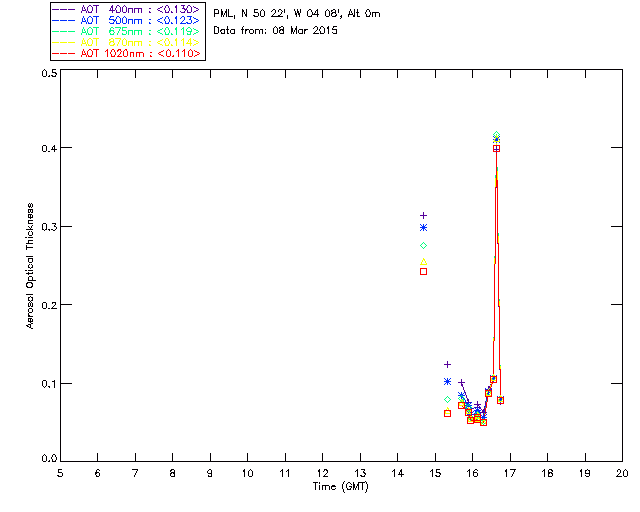The height and width of the screenshot is (512, 640).
Task: Click the red dashed line sample in legend
Action: (64, 53)
